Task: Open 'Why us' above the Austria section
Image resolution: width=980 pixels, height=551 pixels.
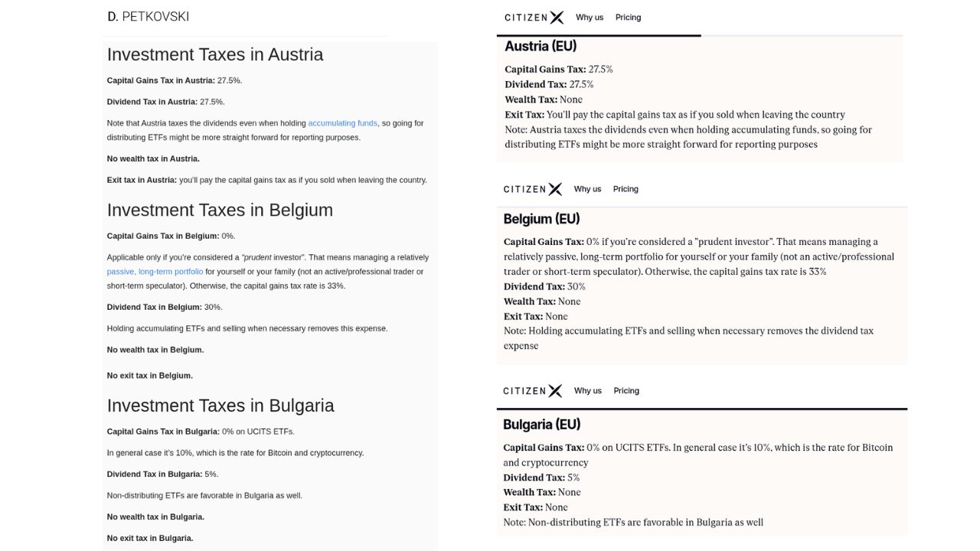Action: [x=590, y=18]
